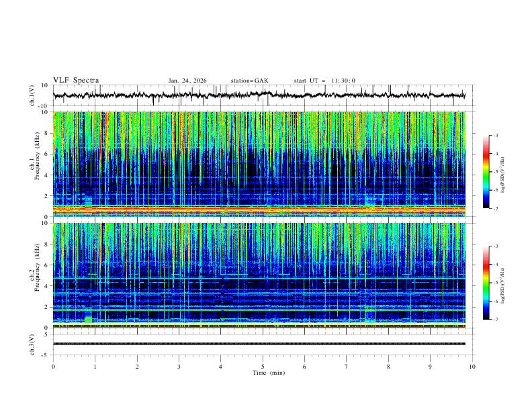Click the red-yellow low-frequency band in ch.1 spectrogram

pyautogui.click(x=259, y=210)
